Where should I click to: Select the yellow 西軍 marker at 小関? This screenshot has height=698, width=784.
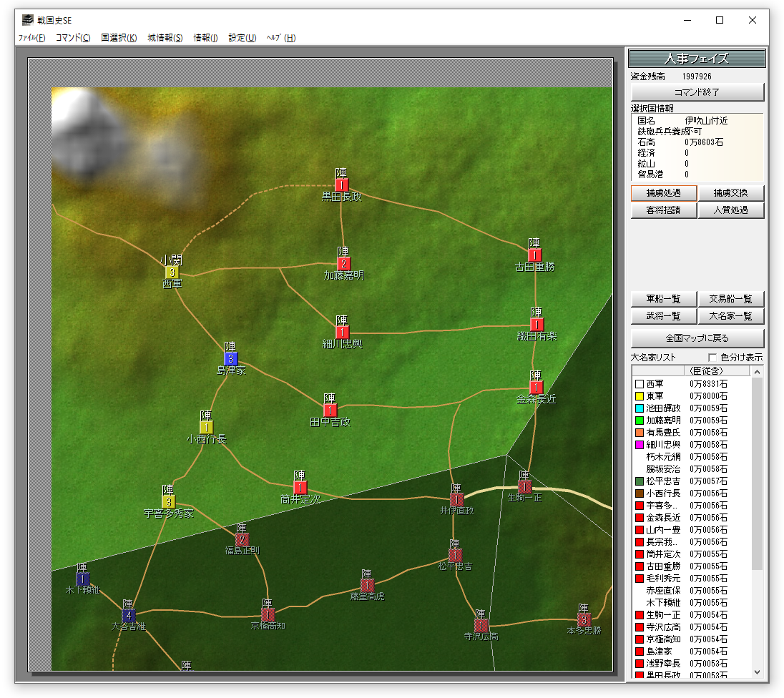[x=172, y=272]
